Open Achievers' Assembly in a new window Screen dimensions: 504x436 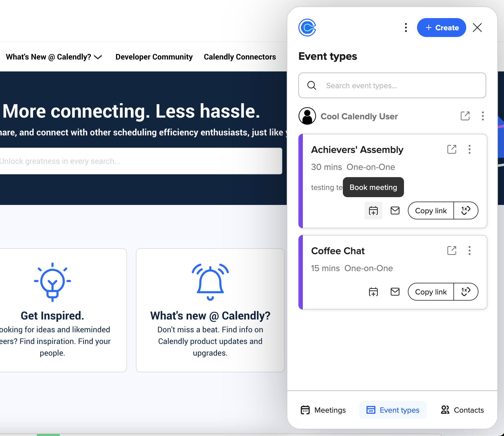pos(451,149)
